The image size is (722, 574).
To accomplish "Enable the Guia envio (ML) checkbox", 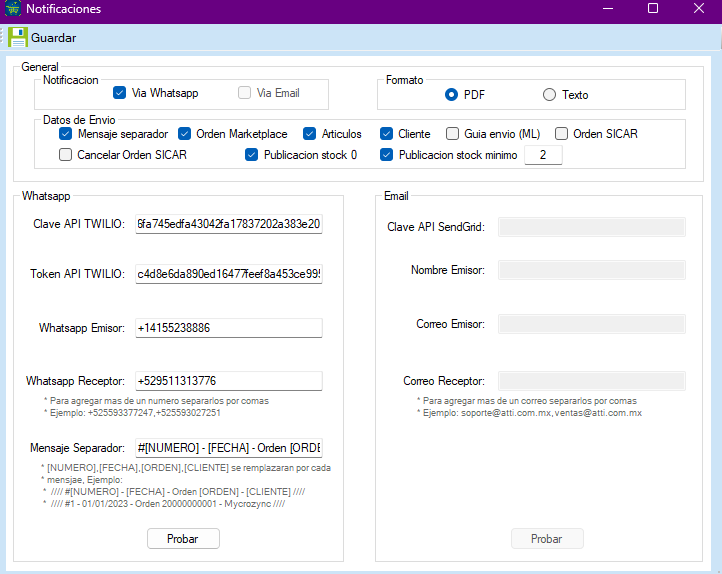I will point(453,134).
